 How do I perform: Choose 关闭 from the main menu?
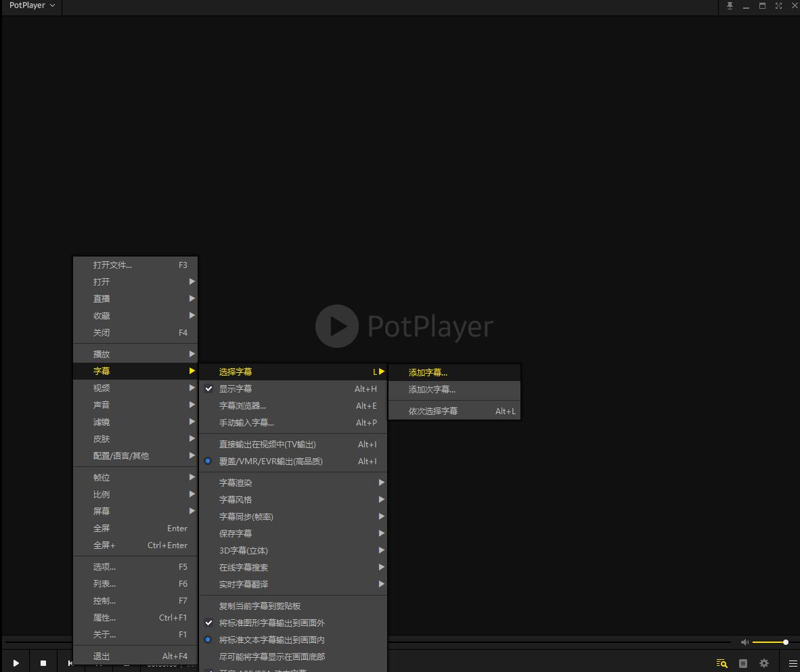click(135, 333)
